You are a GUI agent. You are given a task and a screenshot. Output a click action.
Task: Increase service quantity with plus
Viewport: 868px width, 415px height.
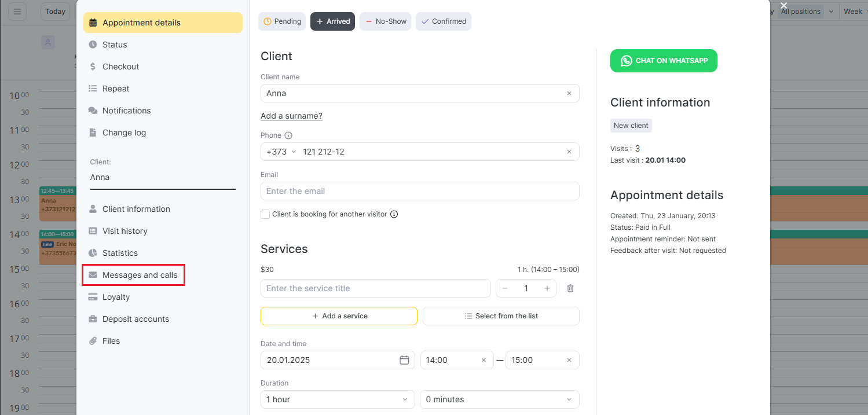[547, 288]
